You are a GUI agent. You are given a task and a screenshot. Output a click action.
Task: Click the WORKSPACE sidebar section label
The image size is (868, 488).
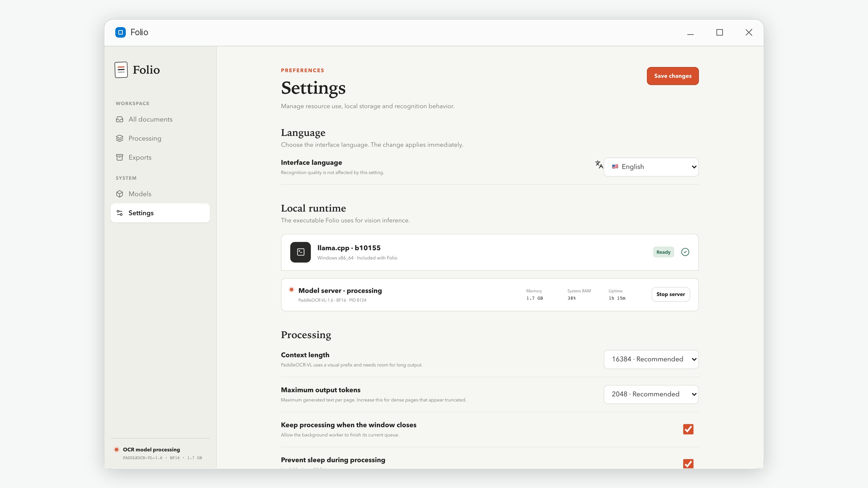[132, 103]
